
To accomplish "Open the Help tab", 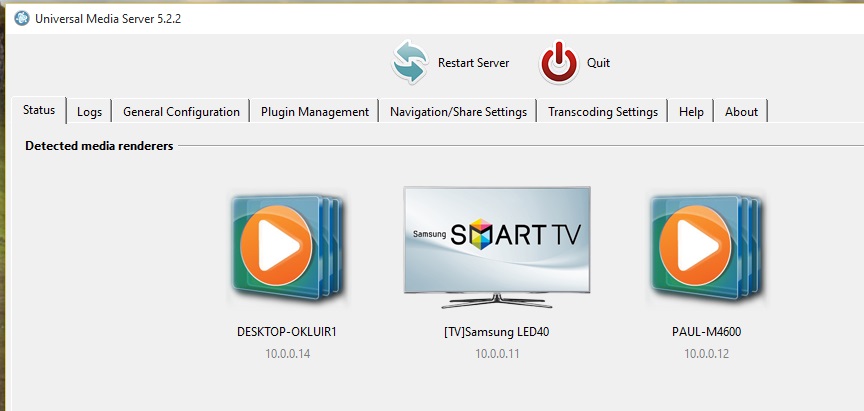I will pyautogui.click(x=691, y=112).
